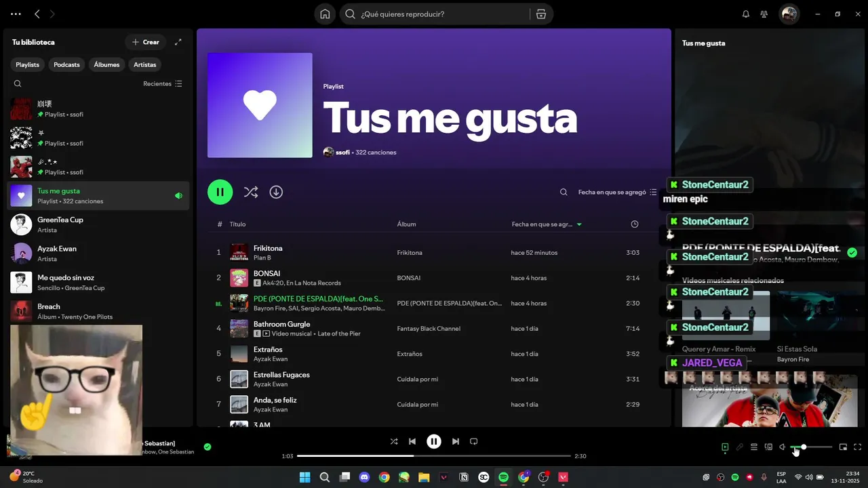This screenshot has width=868, height=488.
Task: Open the Tus me gusta cover thumbnail
Action: pos(260,105)
